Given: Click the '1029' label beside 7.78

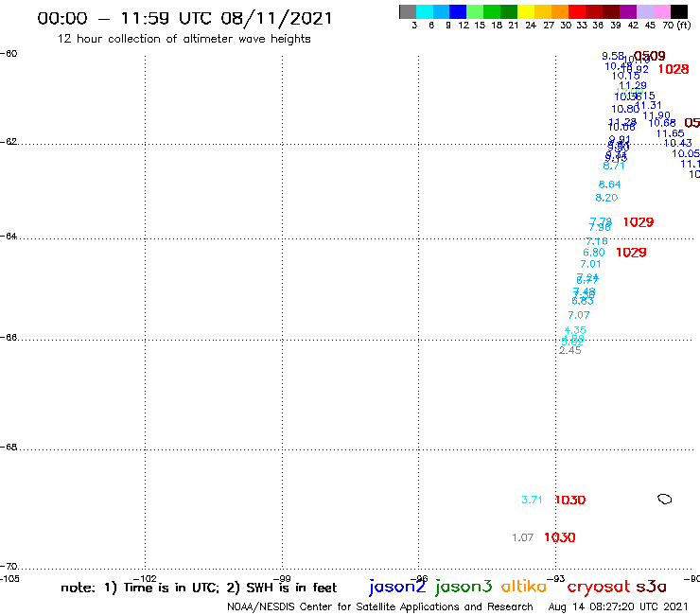Looking at the screenshot, I should coord(639,222).
